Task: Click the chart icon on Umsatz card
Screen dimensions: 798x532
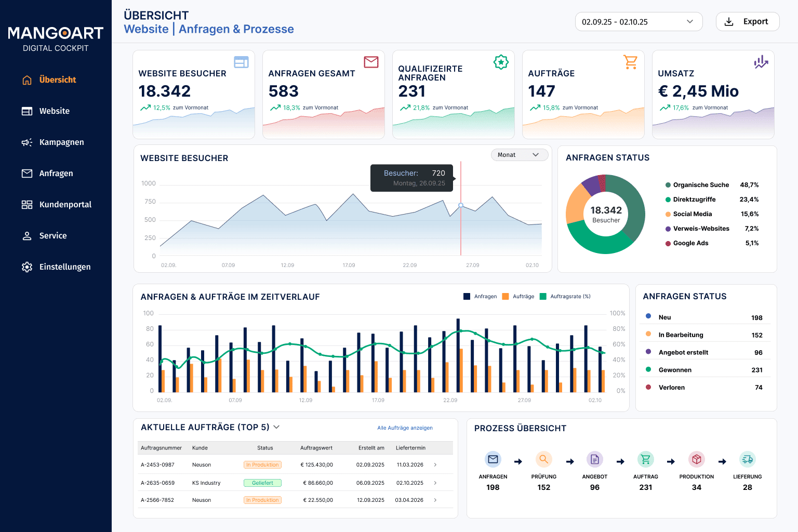Action: coord(761,62)
